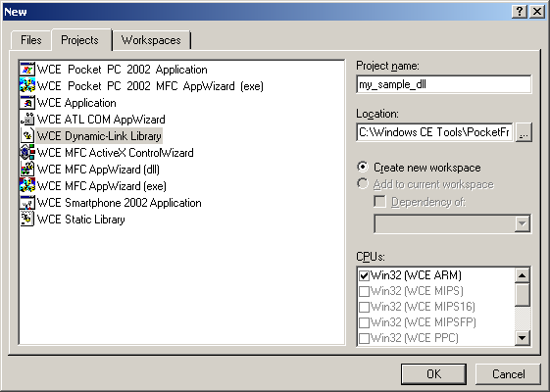Select "WCE Application" project type label
550x392 pixels.
point(76,103)
